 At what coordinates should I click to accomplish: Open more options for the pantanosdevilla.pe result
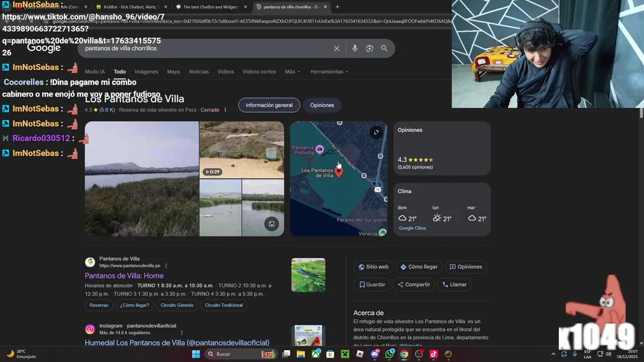point(166,265)
